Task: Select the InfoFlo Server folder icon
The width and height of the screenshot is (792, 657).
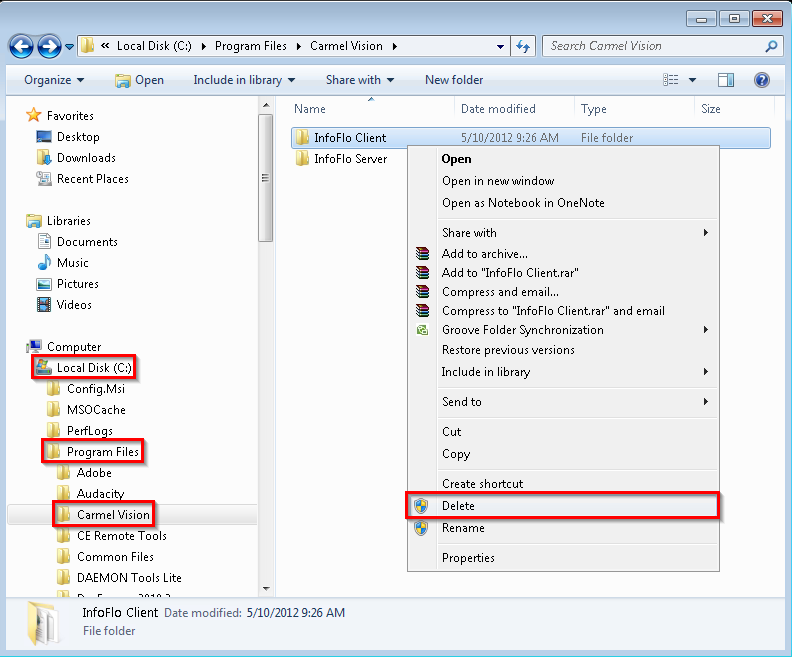Action: 303,159
